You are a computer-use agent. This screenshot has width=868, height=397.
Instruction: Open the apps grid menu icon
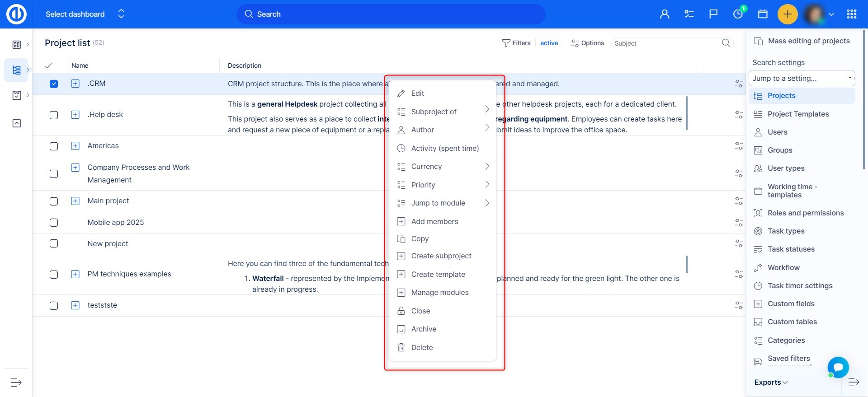pos(852,14)
